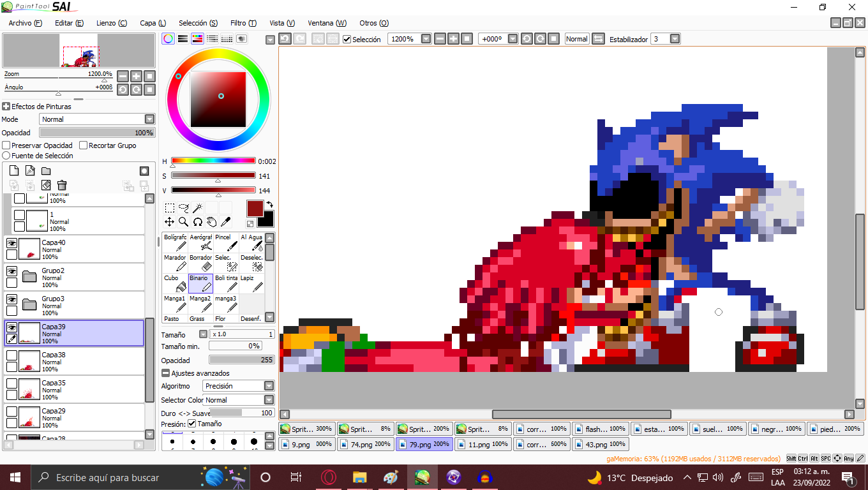
Task: Select Fuente de Selección radio option
Action: point(6,156)
